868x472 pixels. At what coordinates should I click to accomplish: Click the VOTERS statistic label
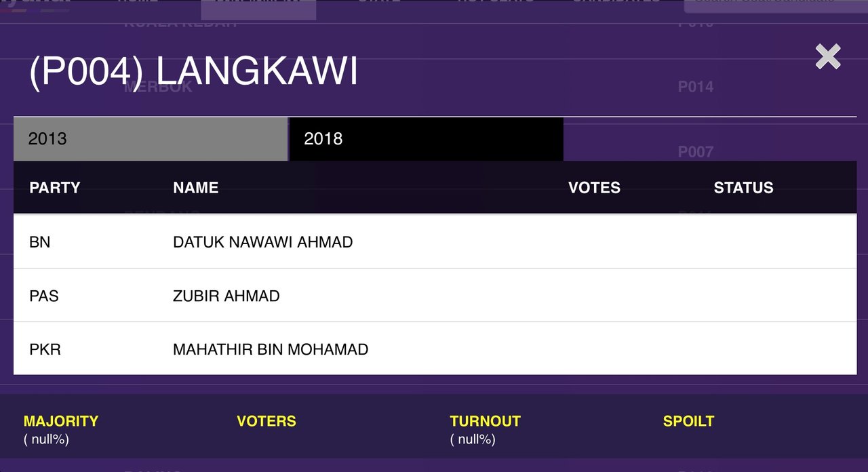click(267, 421)
